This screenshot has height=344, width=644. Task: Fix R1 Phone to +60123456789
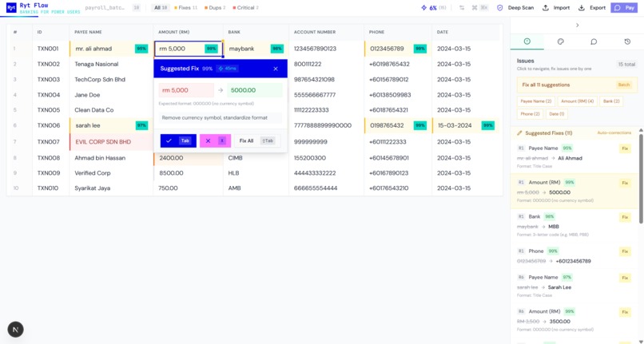pyautogui.click(x=625, y=251)
